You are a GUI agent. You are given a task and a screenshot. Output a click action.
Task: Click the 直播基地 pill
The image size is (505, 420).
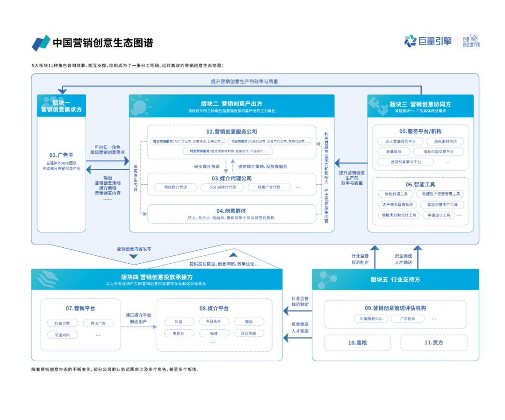pos(394,152)
